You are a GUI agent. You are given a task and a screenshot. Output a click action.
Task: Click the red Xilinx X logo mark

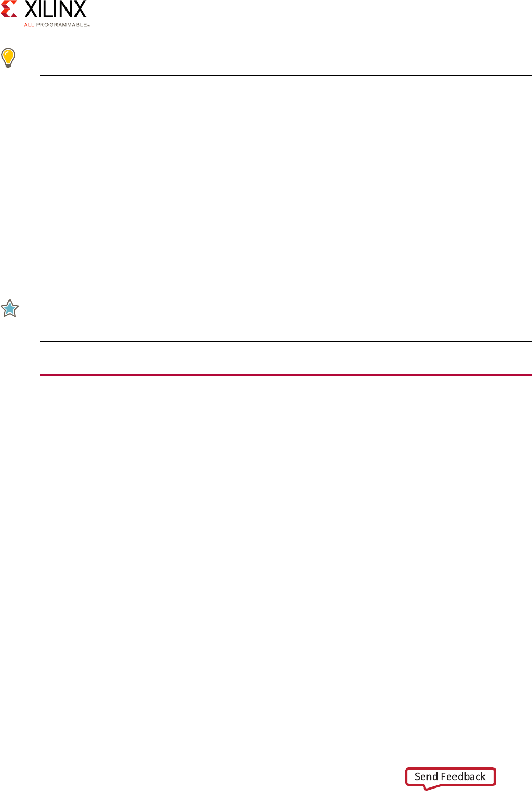(9, 8)
